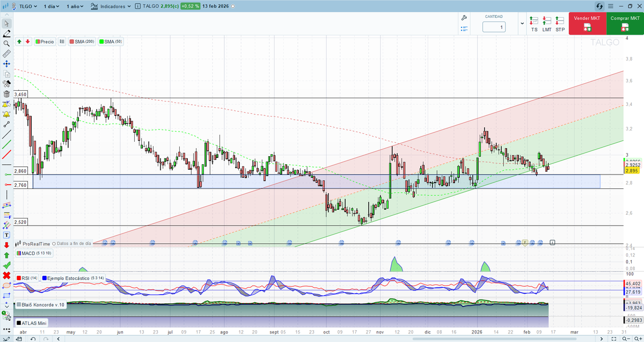
Task: Click the 45,402 RSI value label
Action: [633, 283]
